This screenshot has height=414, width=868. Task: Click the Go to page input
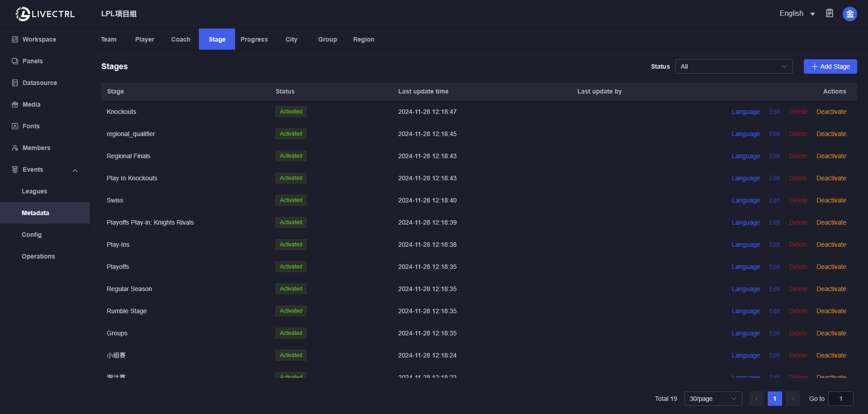click(840, 399)
